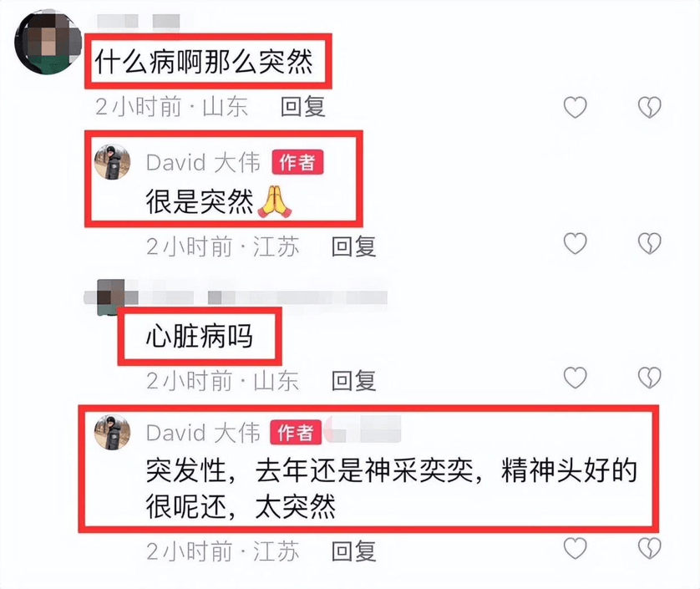Screen dimensions: 700x589
Task: Dislike the comment 什么病啊那么突然
Action: [650, 108]
